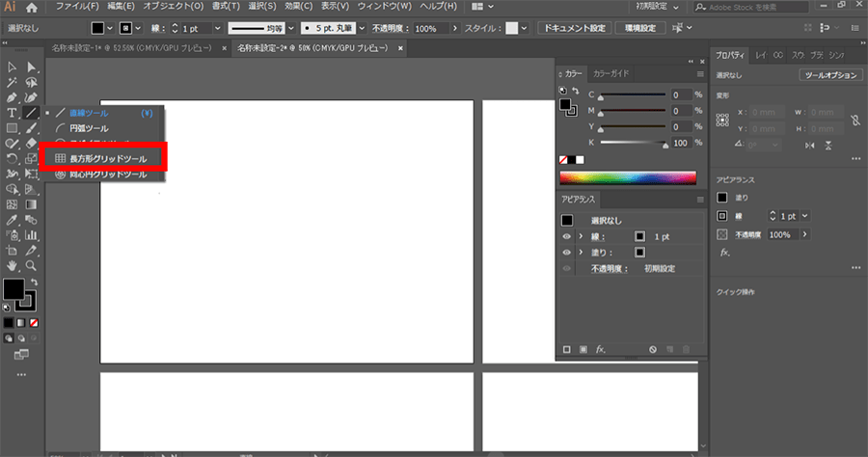Click the K slider in Color panel
868x457 pixels.
pyautogui.click(x=633, y=144)
